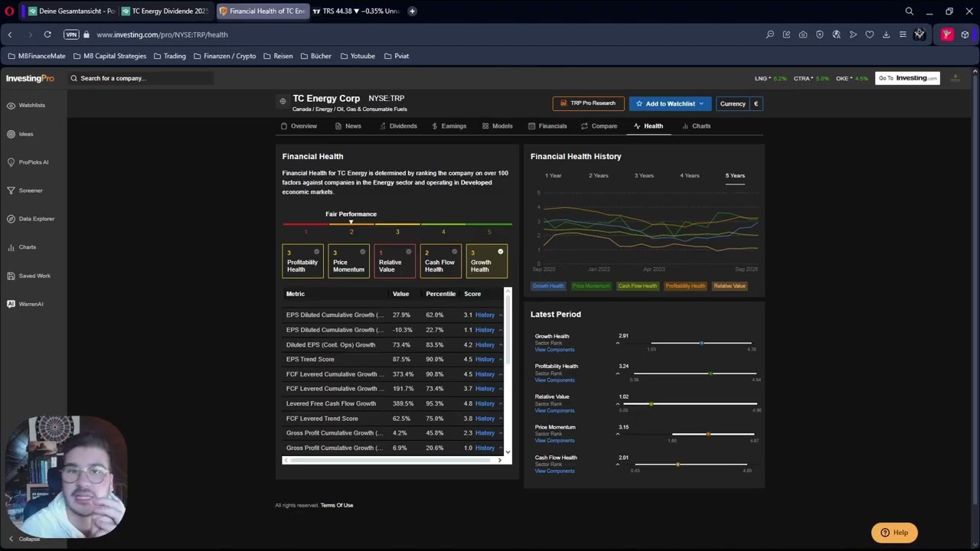The height and width of the screenshot is (551, 980).
Task: Open the Terms Of Use link
Action: (x=337, y=505)
